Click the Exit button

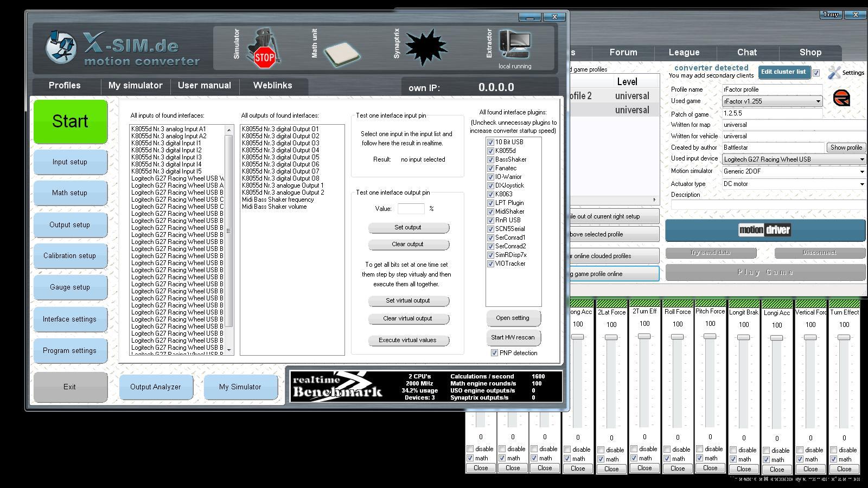click(70, 387)
